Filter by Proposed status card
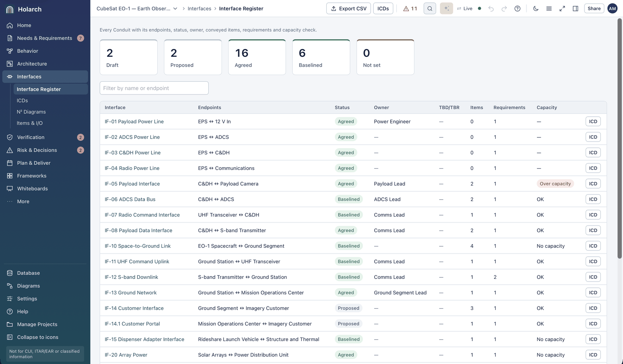This screenshot has width=623, height=364. 193,57
